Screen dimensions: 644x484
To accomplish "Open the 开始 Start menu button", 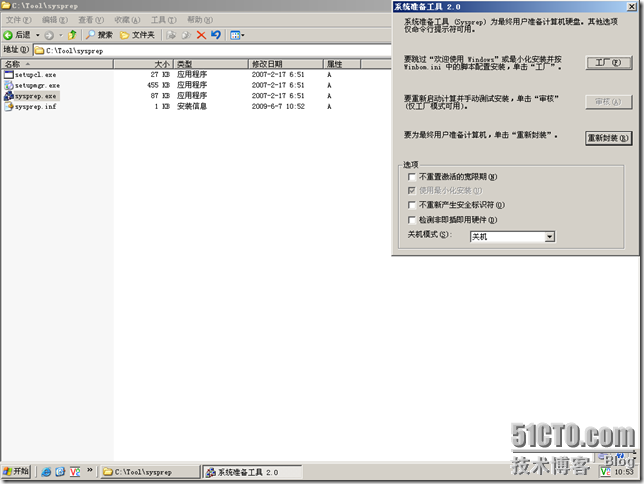I will [16, 471].
